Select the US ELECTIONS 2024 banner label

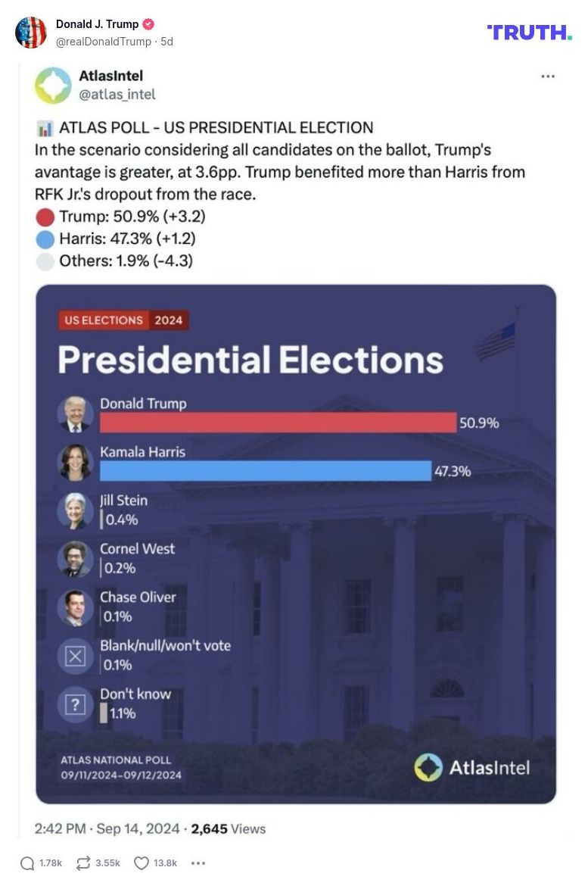(x=121, y=320)
